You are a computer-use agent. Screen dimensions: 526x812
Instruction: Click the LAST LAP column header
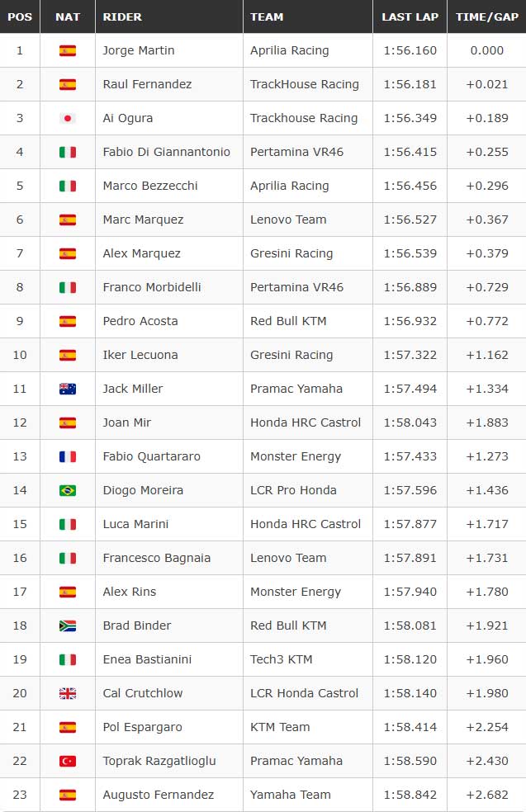pos(410,17)
